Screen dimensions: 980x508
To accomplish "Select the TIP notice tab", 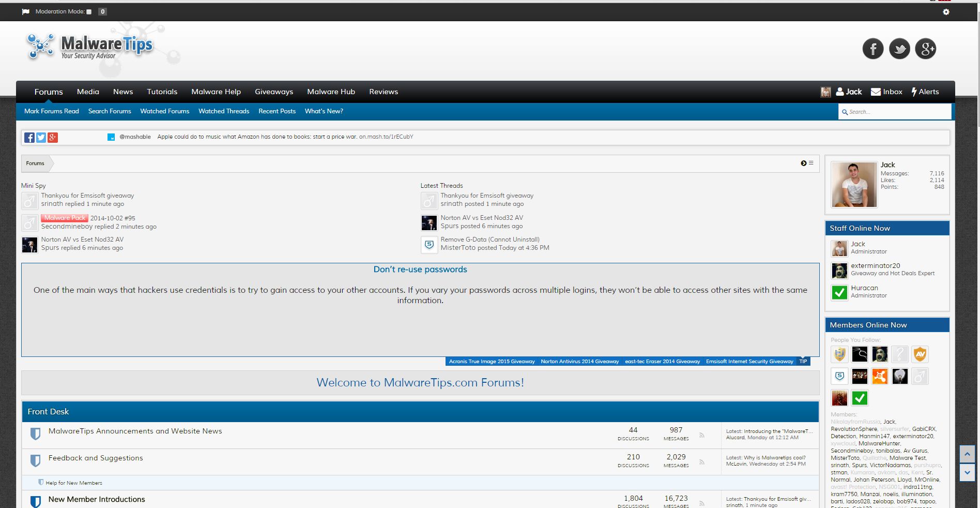I will pyautogui.click(x=803, y=362).
